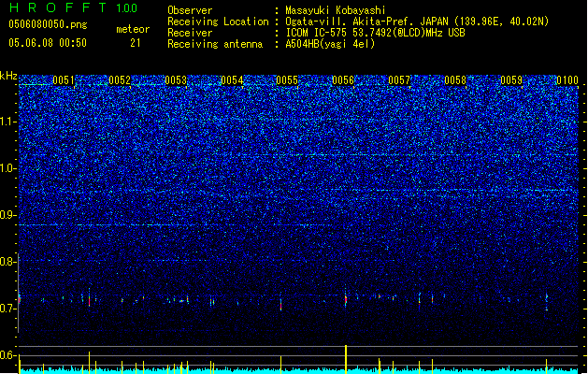Click the 0056 time marker
The height and width of the screenshot is (374, 588).
click(x=343, y=79)
